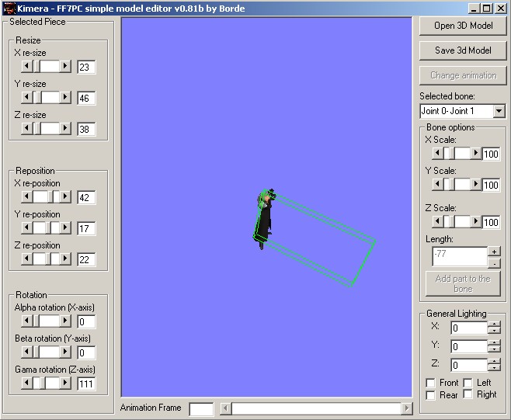Click left arrow of Y re-position slider

tap(27, 228)
